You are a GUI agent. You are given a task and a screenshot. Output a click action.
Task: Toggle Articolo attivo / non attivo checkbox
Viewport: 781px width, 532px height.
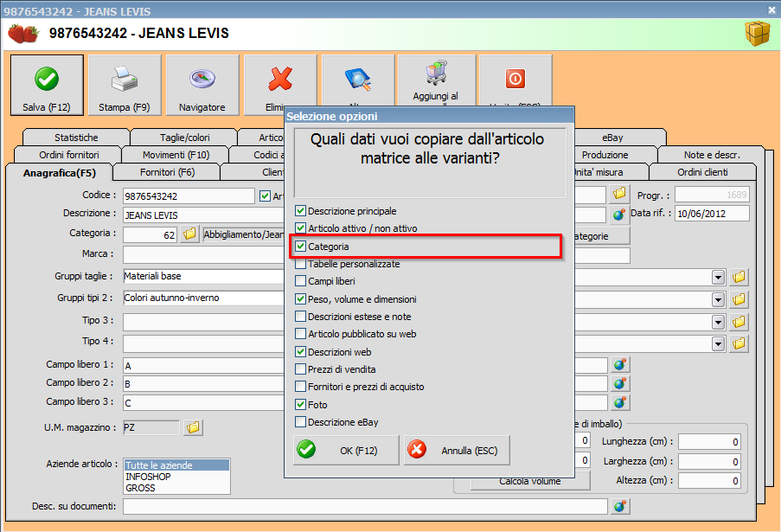(300, 228)
